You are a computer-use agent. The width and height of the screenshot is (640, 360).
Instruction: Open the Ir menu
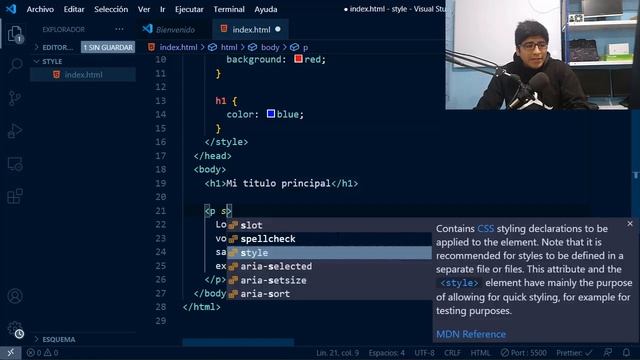[162, 9]
